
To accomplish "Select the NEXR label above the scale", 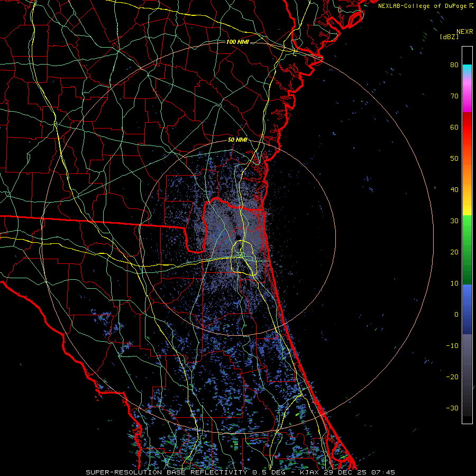I will tap(464, 32).
